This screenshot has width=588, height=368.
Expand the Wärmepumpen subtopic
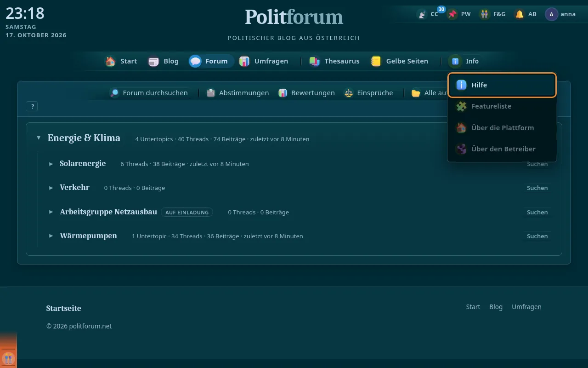[x=51, y=236]
